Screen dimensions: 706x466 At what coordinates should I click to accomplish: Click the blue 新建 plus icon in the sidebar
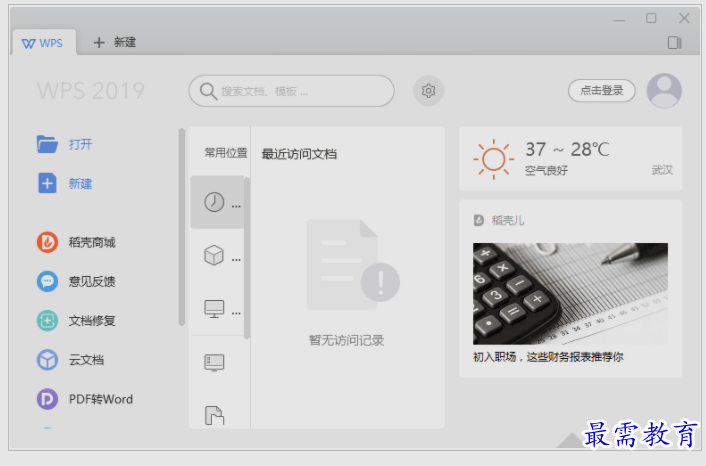click(47, 183)
